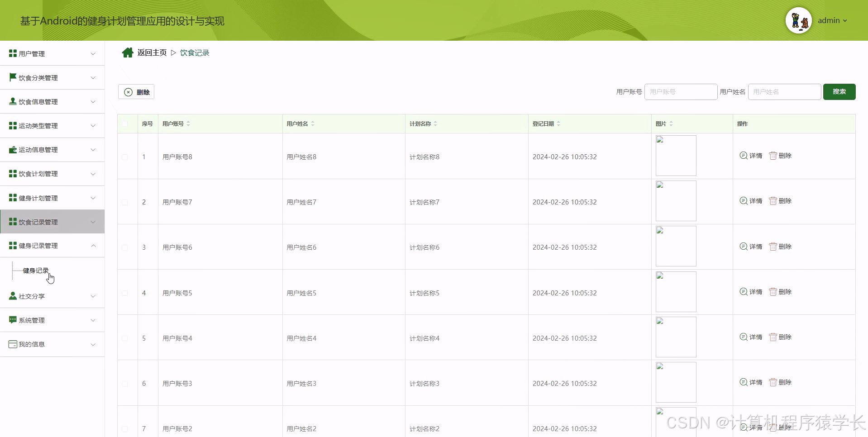Tick the checkbox of row 用户账号3
868x437 pixels.
(125, 384)
